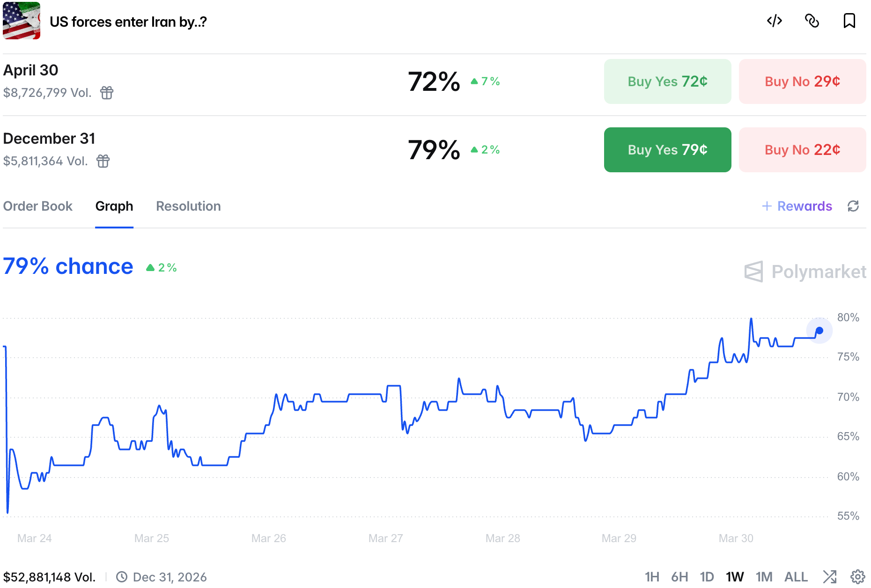
Task: Switch chart range to 1H
Action: [x=652, y=577]
